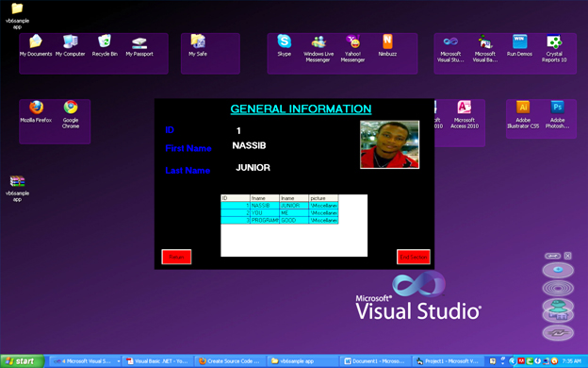588x368 pixels.
Task: Launch Adobe Illustrator CS5 shortcut
Action: click(x=523, y=114)
